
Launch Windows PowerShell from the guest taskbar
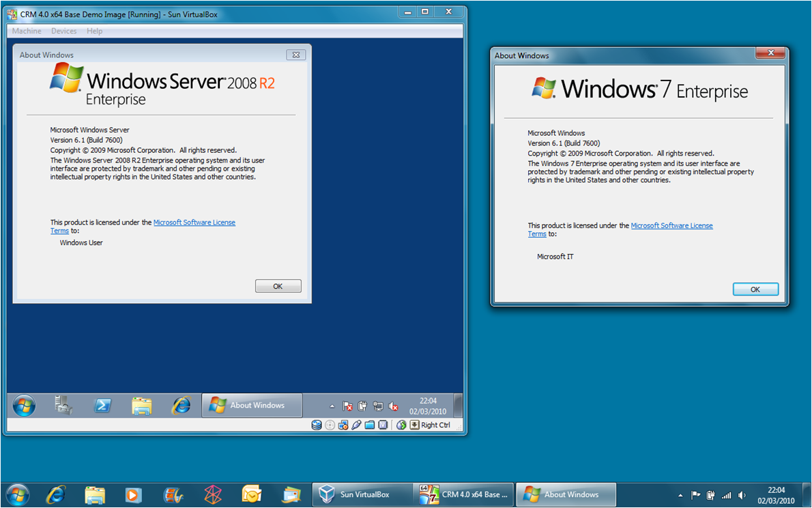tap(102, 406)
